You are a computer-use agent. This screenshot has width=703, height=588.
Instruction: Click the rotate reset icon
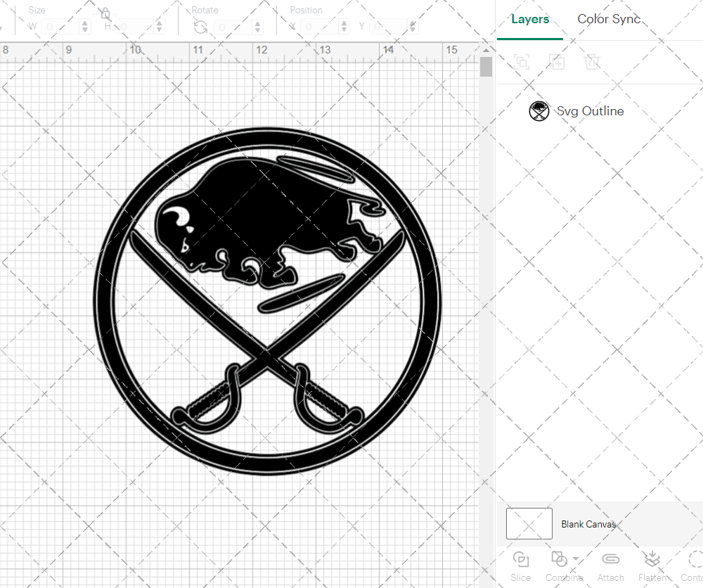click(x=200, y=26)
